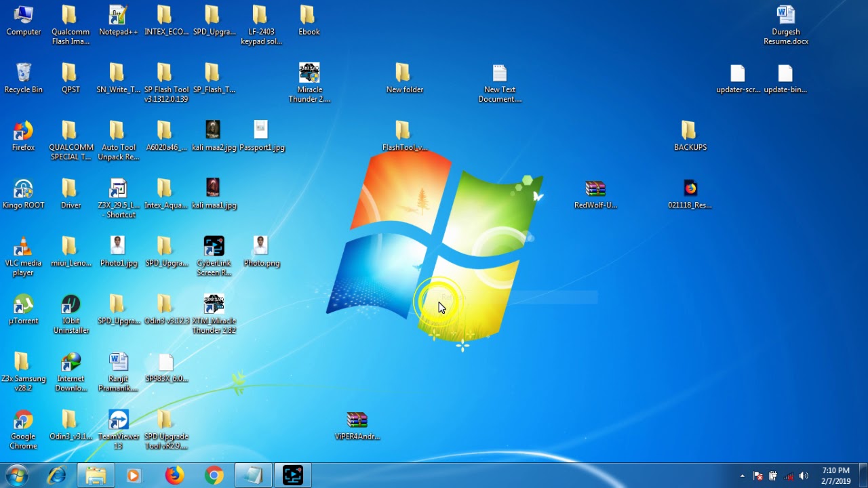Open the FlashTool_v folder
The image size is (868, 488).
pos(404,136)
